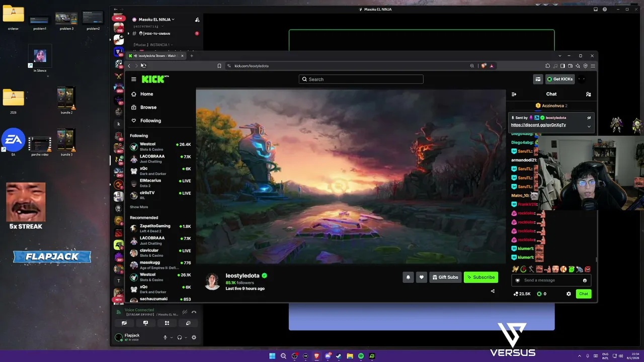Expand the pinned message chevron

point(589,126)
